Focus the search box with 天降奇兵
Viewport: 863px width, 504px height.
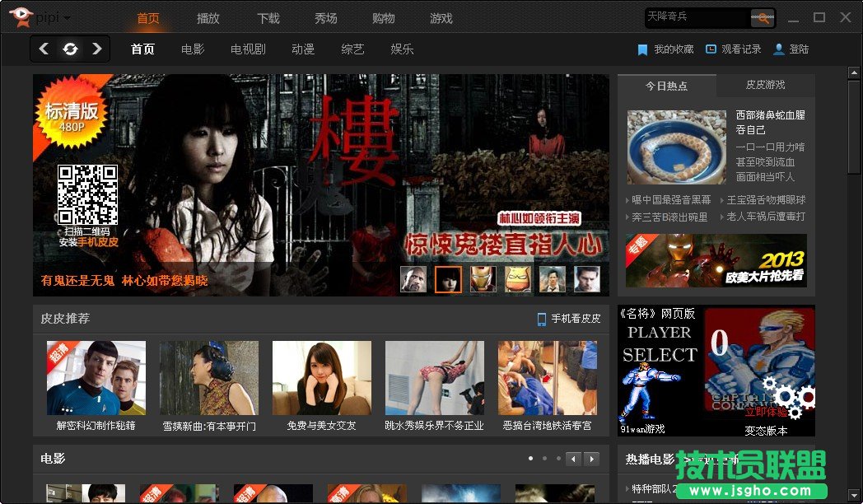(x=697, y=17)
